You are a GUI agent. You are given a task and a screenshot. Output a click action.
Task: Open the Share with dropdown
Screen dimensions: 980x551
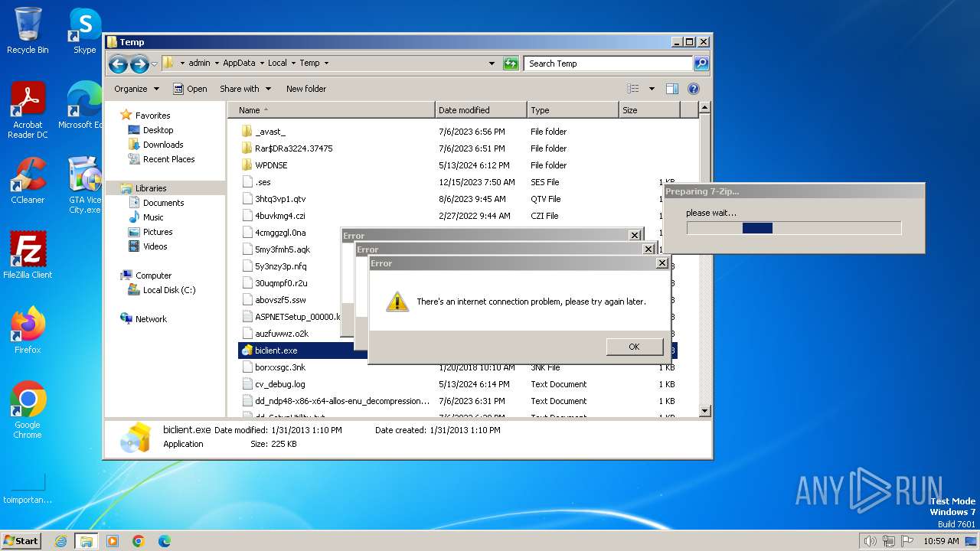(244, 89)
